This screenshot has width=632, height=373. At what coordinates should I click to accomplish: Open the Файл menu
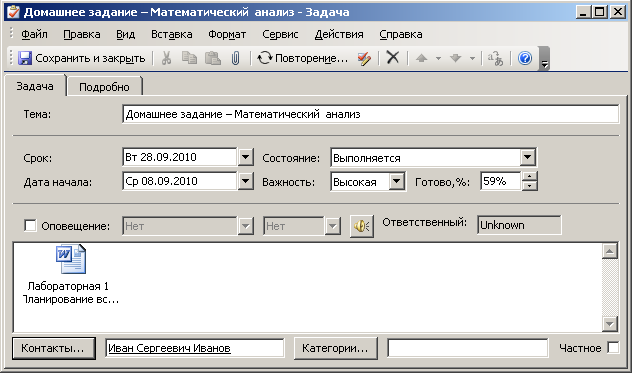[34, 34]
